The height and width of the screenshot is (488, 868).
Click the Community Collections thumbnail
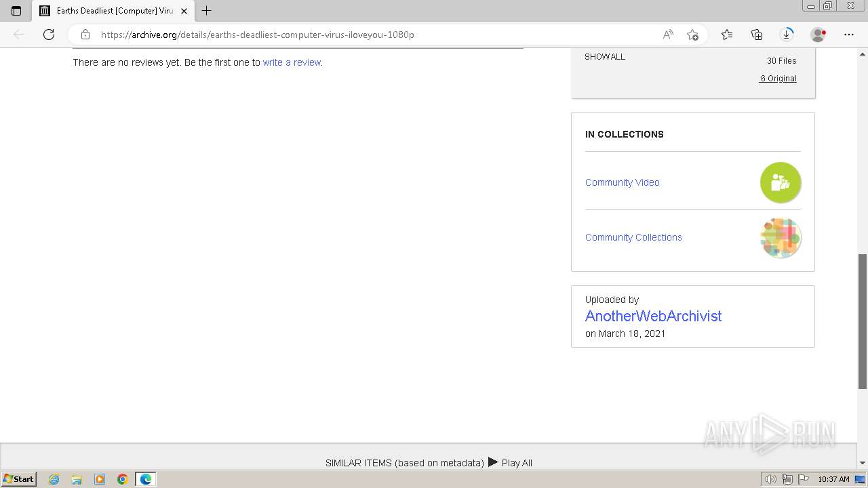point(781,237)
